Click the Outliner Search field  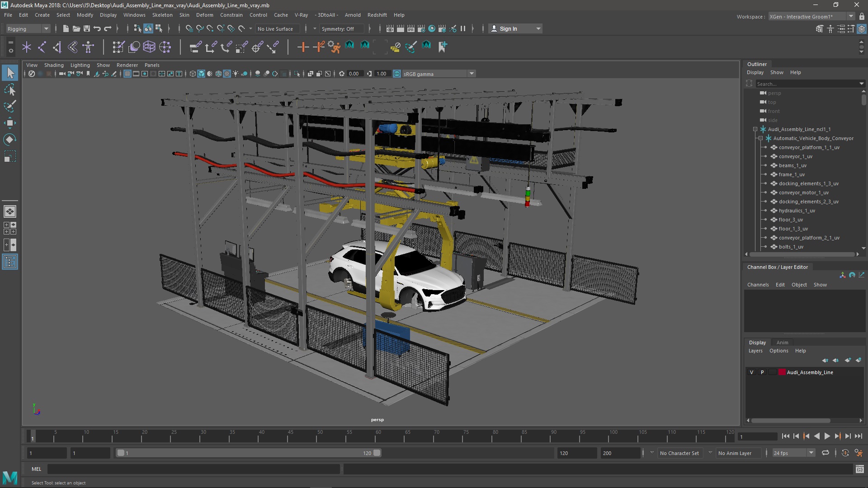807,84
